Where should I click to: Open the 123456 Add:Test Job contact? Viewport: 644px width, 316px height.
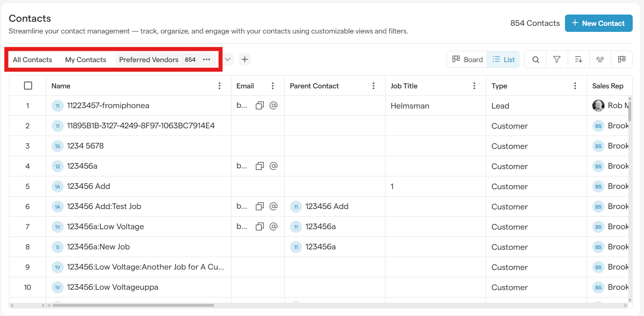point(104,207)
